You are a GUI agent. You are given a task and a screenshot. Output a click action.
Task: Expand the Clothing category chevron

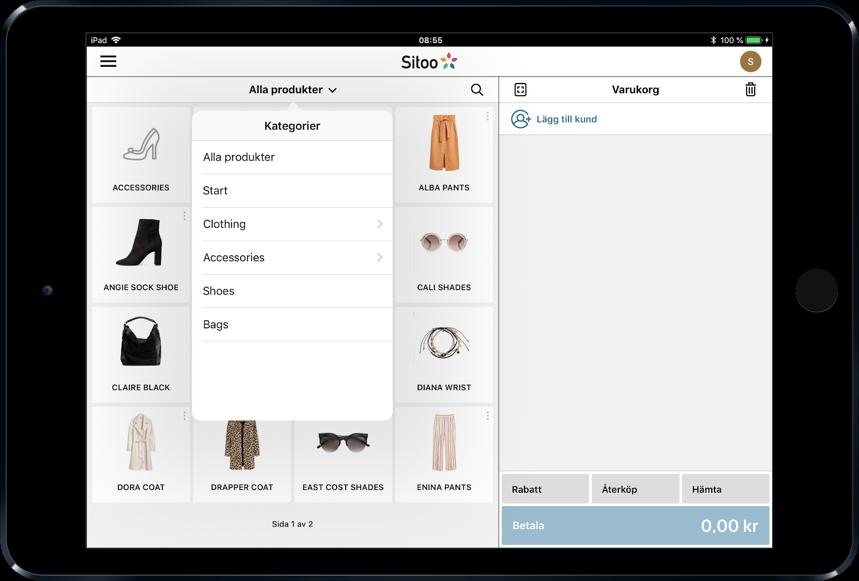[380, 224]
